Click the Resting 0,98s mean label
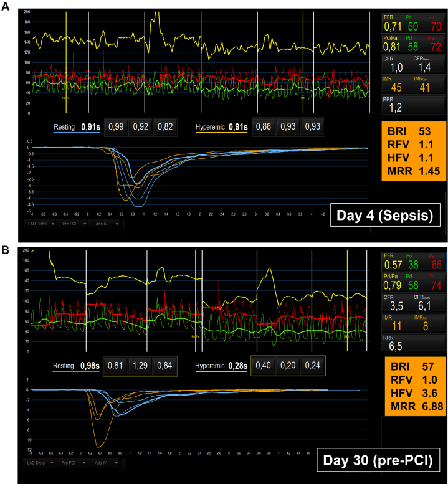The width and height of the screenshot is (448, 484). pyautogui.click(x=76, y=366)
